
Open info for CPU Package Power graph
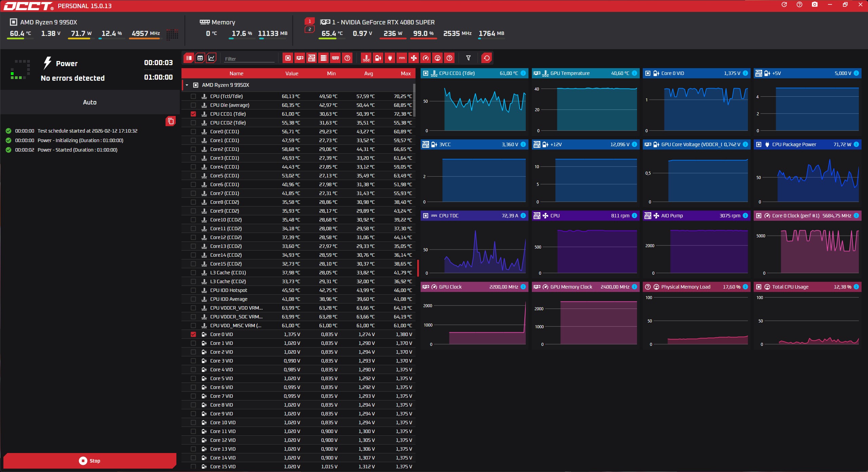coord(856,144)
